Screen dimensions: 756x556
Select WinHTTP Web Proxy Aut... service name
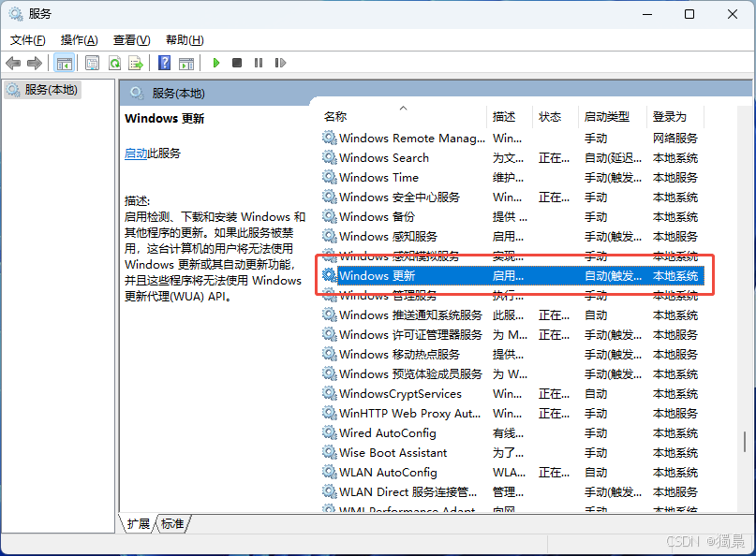[x=410, y=414]
